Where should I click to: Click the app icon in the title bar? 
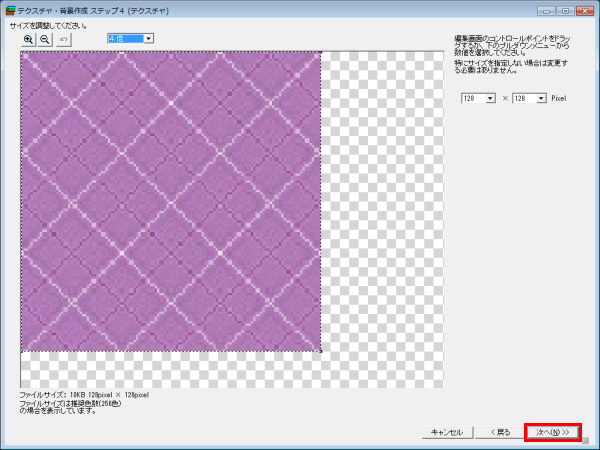[9, 9]
